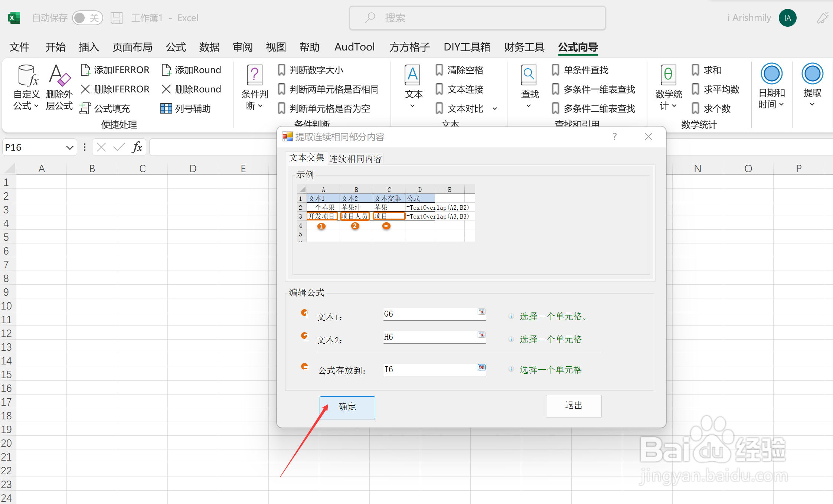The height and width of the screenshot is (504, 833).
Task: Toggle the 自动保存 switch
Action: click(87, 18)
